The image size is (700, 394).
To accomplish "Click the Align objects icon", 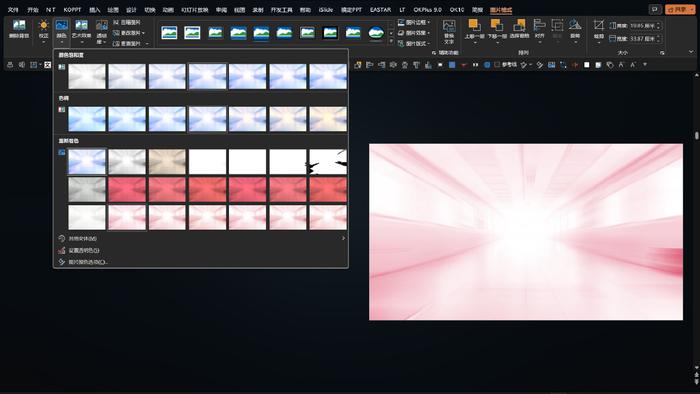I will point(539,25).
